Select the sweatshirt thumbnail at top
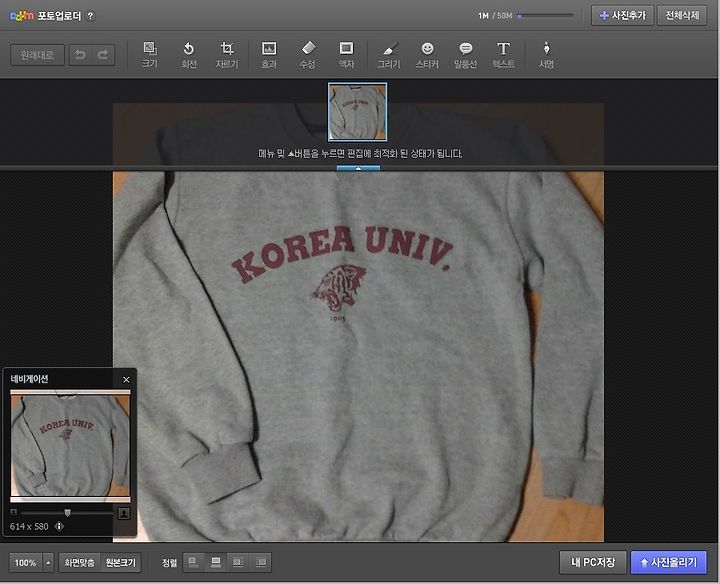 357,112
